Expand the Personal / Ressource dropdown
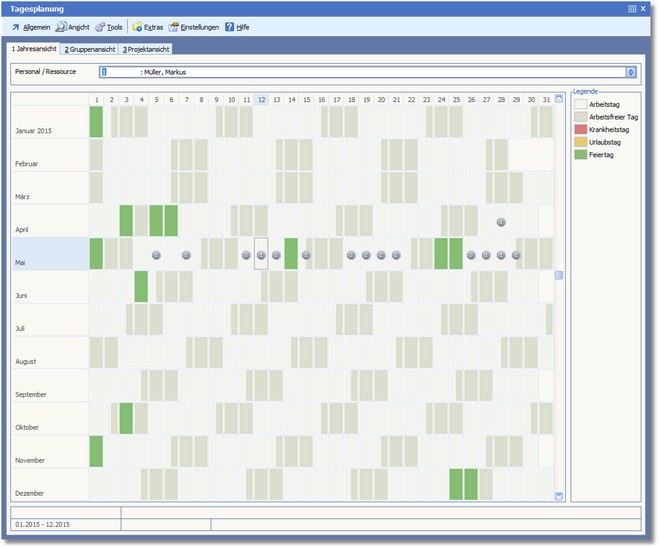Image resolution: width=659 pixels, height=548 pixels. (x=631, y=72)
